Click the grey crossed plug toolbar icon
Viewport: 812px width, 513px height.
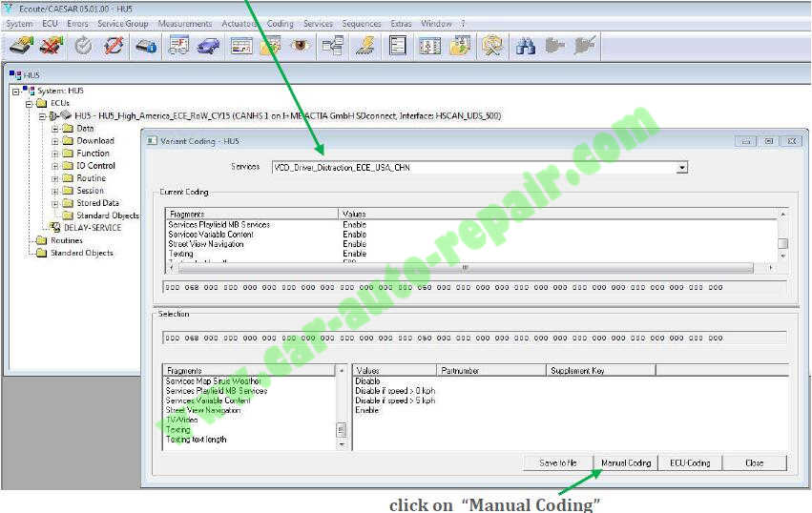pos(585,46)
